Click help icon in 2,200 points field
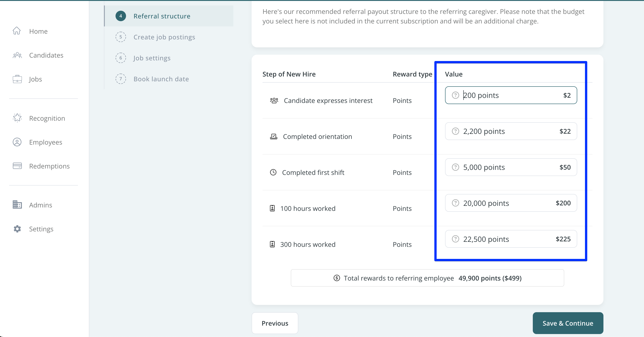644x337 pixels. tap(455, 131)
